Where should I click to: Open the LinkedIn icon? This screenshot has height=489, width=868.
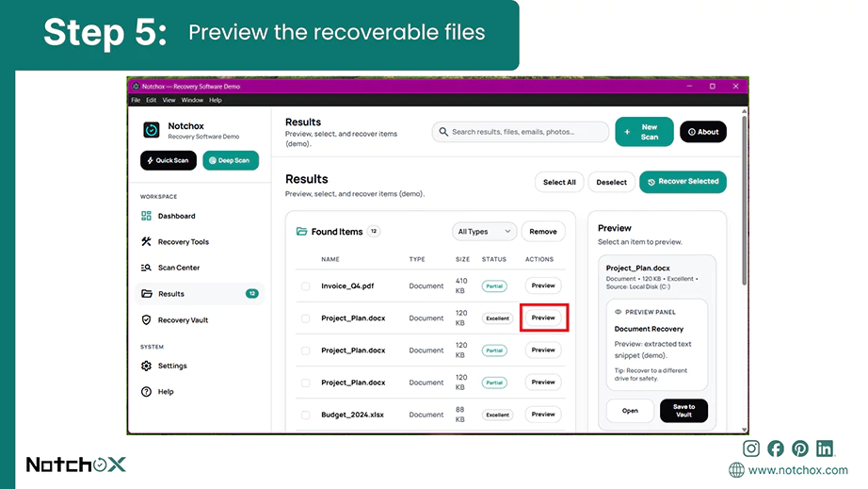coord(825,448)
